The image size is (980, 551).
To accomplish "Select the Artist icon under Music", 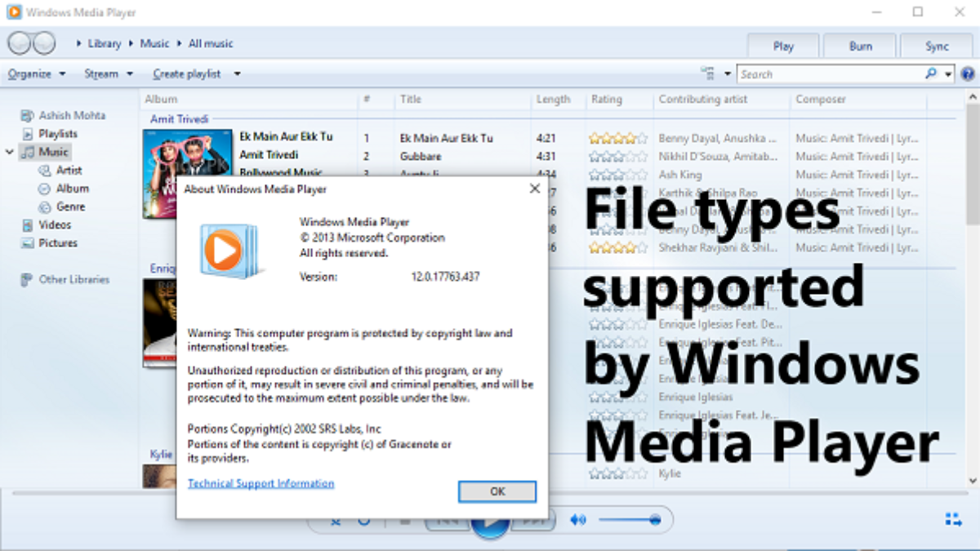I will (46, 171).
